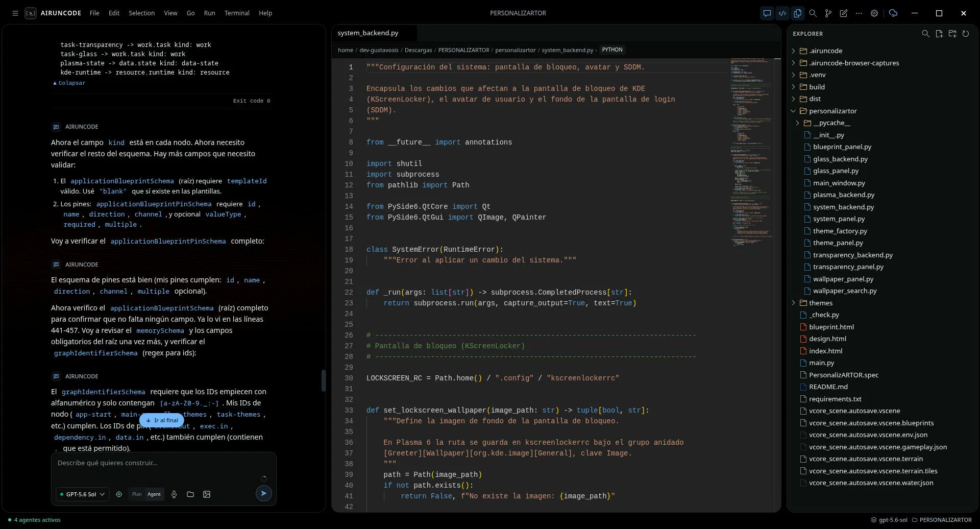Image resolution: width=980 pixels, height=529 pixels.
Task: Click the AIRUNCODE terminal logo icon
Action: [x=31, y=13]
